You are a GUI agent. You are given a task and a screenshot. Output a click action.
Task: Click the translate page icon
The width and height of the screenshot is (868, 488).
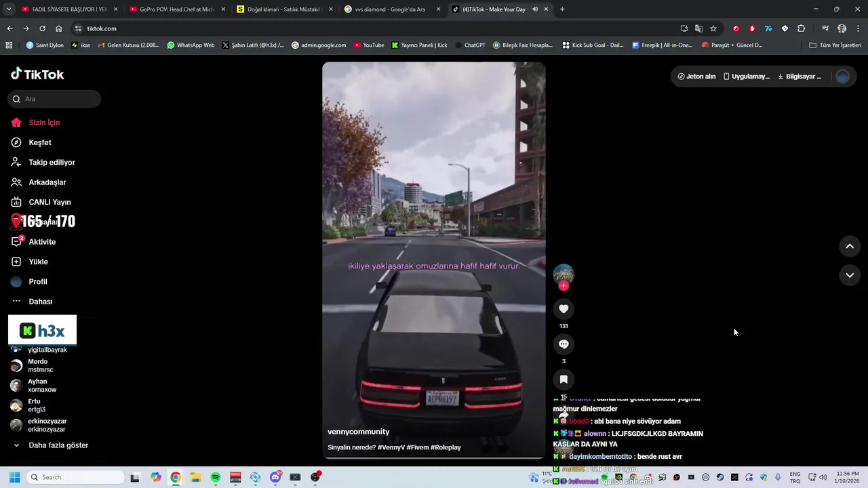tap(698, 28)
